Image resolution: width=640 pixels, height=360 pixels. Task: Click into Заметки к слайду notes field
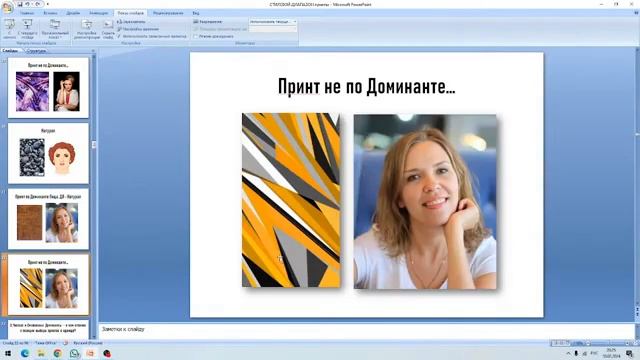tap(366, 330)
